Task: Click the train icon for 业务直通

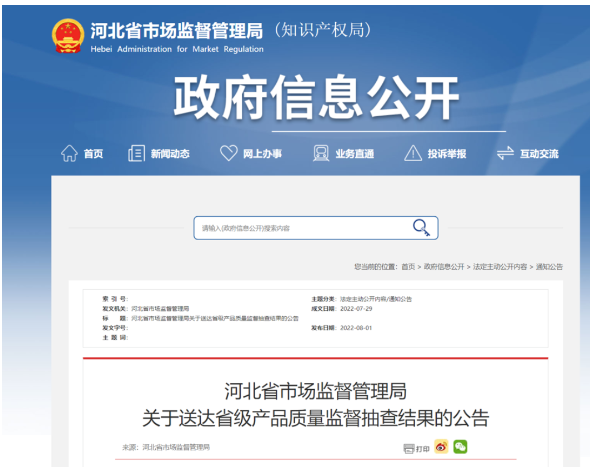Action: click(321, 153)
